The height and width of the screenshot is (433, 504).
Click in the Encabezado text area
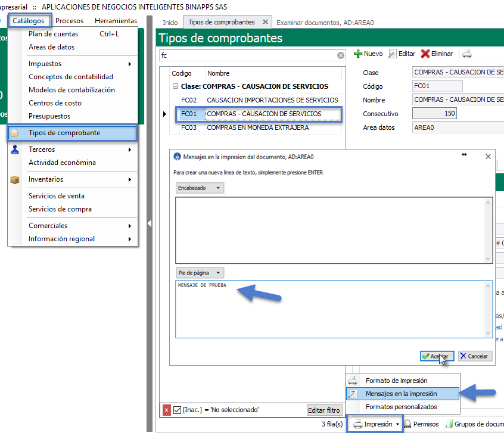pos(331,230)
